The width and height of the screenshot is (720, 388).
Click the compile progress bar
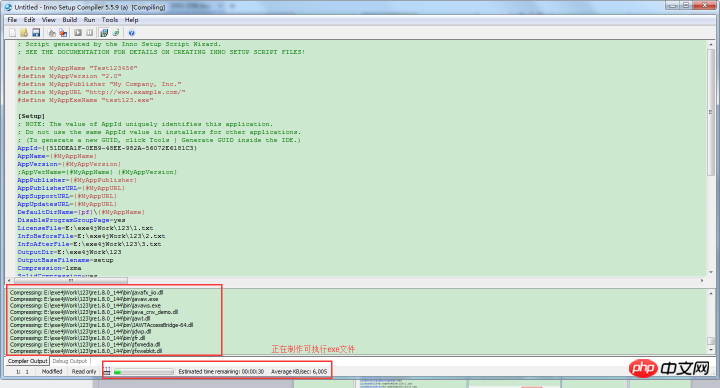144,371
